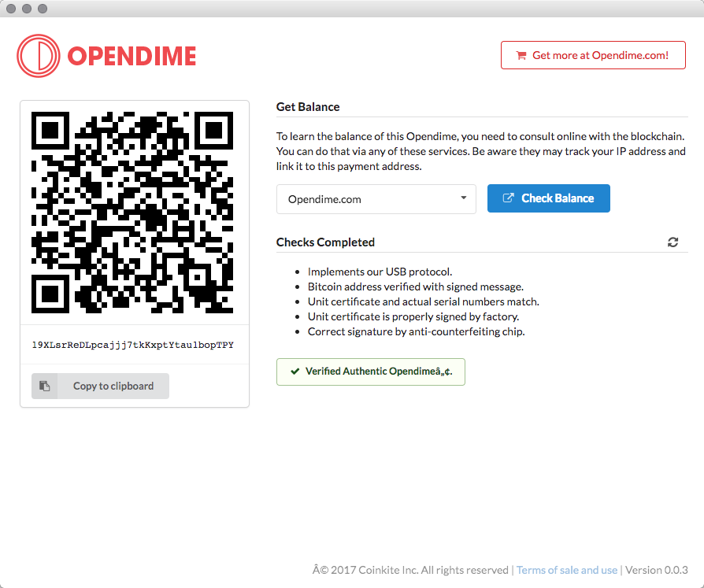Screen dimensions: 704x588
Task: Click 'Bitcoin address verified with signed message.' item
Action: 416,287
